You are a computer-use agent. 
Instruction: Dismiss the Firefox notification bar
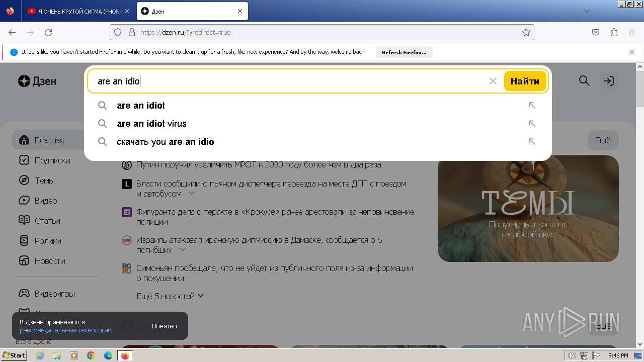pos(632,52)
